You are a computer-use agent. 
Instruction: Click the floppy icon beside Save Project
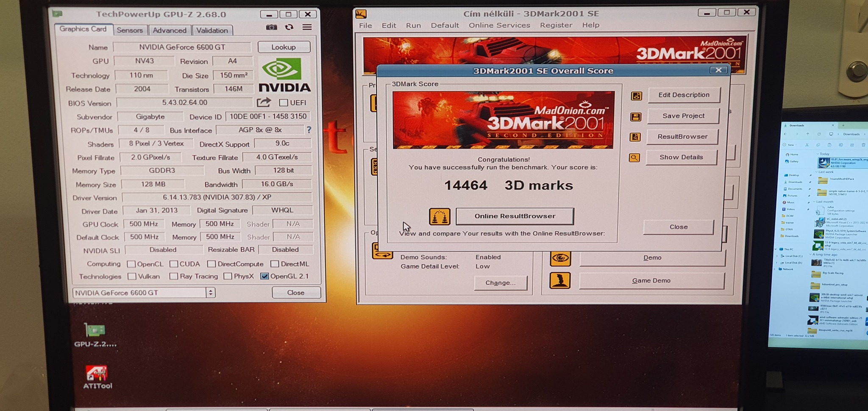[x=635, y=117]
